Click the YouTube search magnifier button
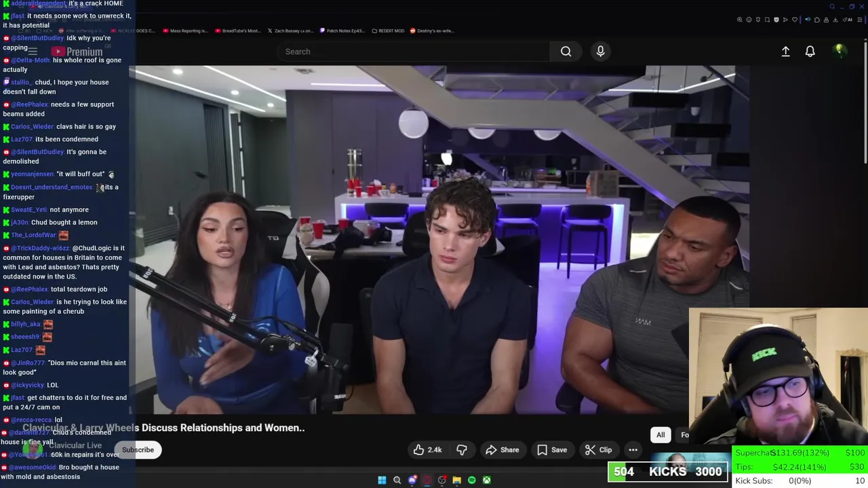The image size is (868, 488). pos(566,52)
